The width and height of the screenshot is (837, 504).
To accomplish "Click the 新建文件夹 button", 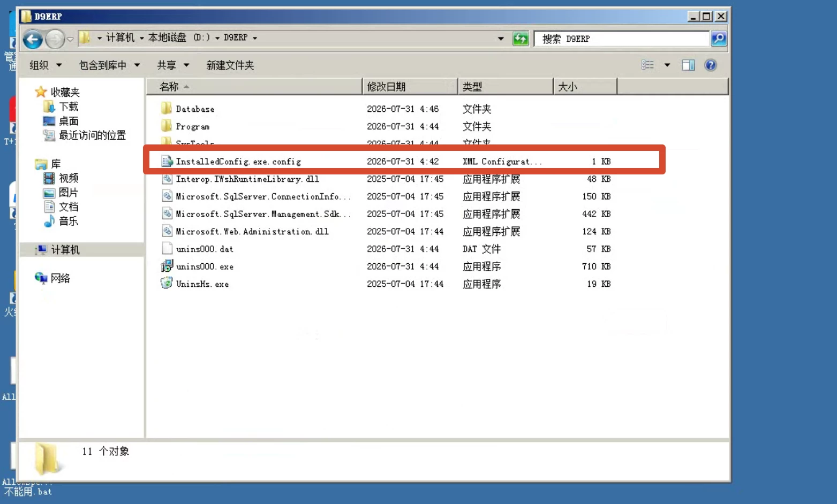I will (x=230, y=65).
